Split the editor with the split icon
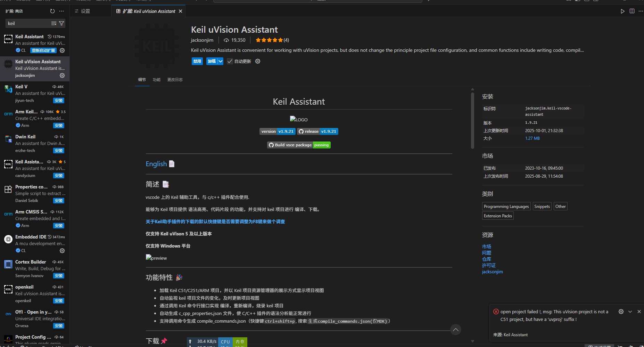The width and height of the screenshot is (644, 347). [x=631, y=11]
